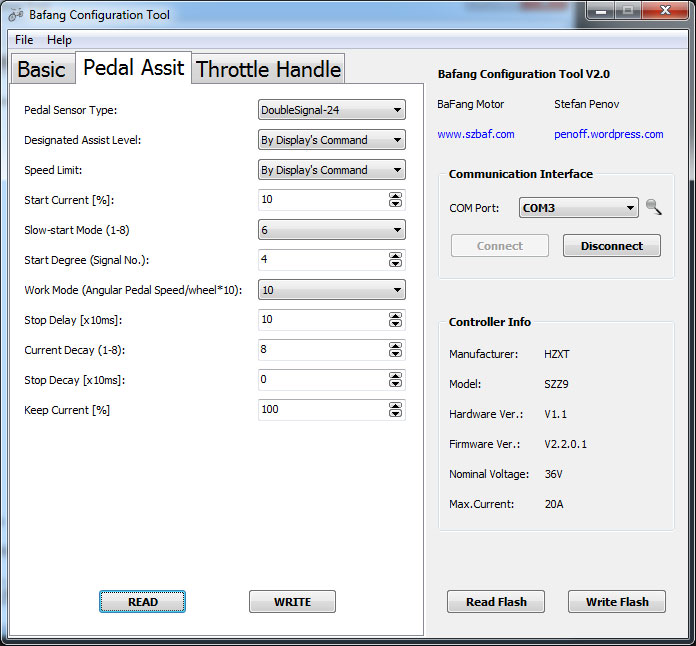Open the Help menu
Viewport: 696px width, 646px height.
coord(59,40)
